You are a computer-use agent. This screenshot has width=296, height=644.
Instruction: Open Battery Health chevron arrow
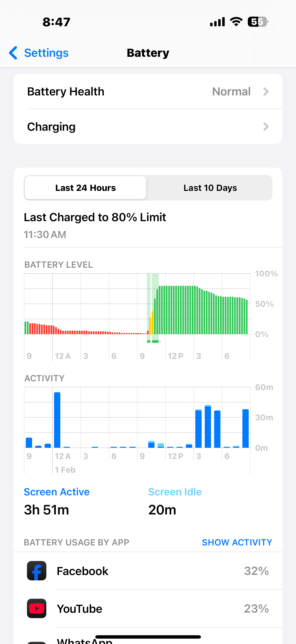tap(266, 91)
